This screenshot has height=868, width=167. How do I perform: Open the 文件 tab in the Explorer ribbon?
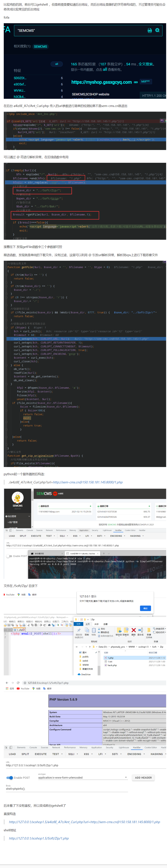click(x=78, y=624)
